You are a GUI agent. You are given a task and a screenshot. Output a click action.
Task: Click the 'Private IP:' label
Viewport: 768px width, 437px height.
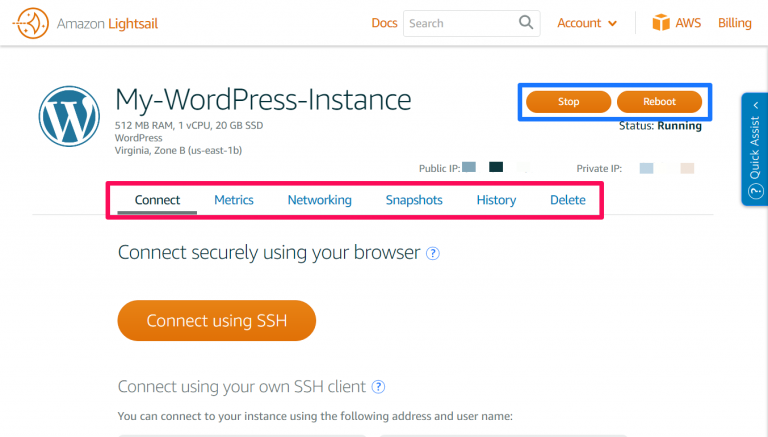[599, 169]
